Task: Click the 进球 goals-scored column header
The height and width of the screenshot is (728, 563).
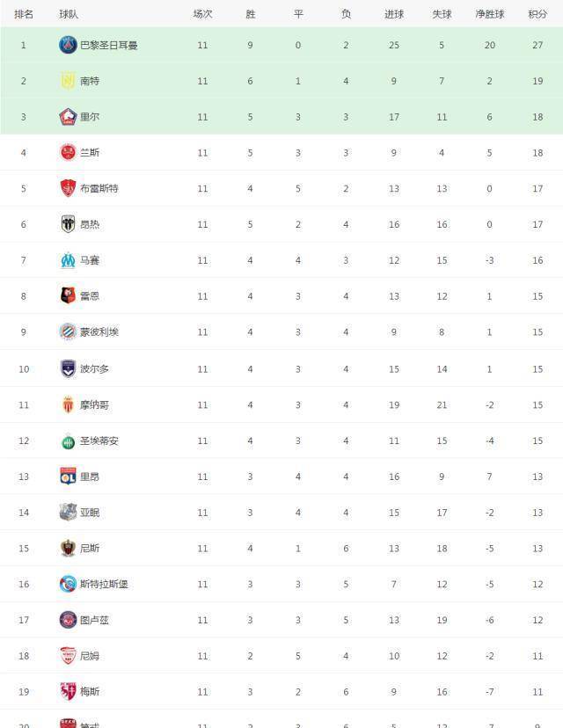Action: (x=394, y=14)
